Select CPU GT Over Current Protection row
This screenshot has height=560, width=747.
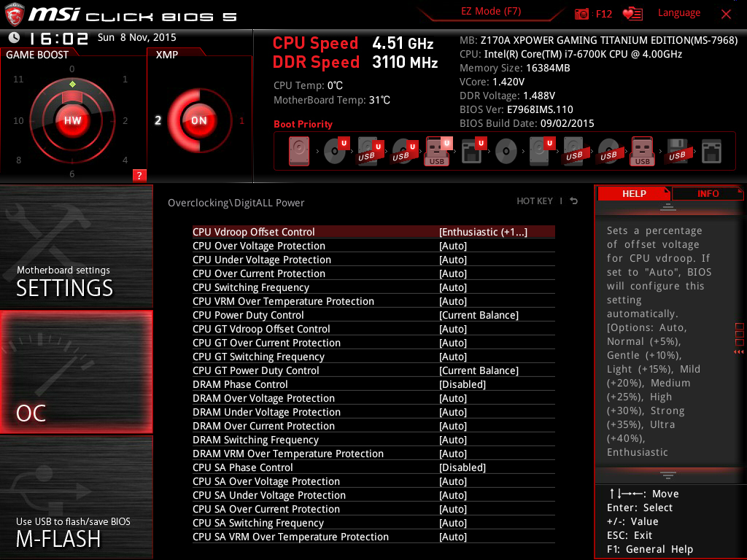point(373,343)
